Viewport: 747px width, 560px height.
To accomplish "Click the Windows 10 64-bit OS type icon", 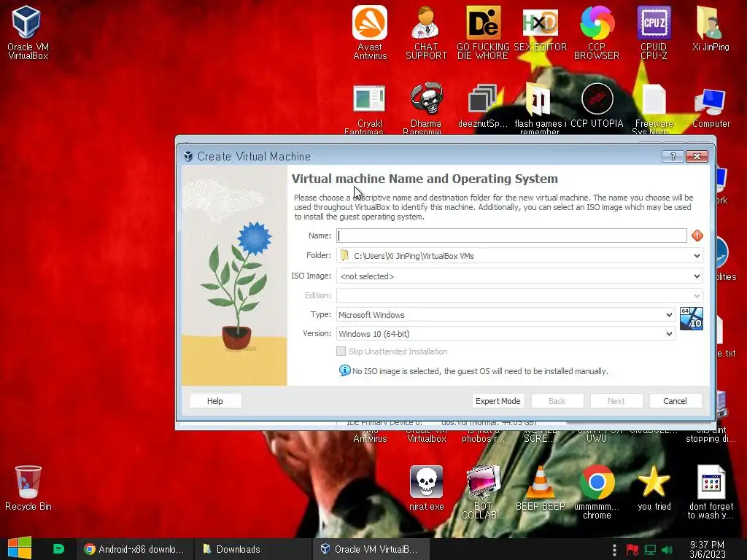I will (692, 319).
